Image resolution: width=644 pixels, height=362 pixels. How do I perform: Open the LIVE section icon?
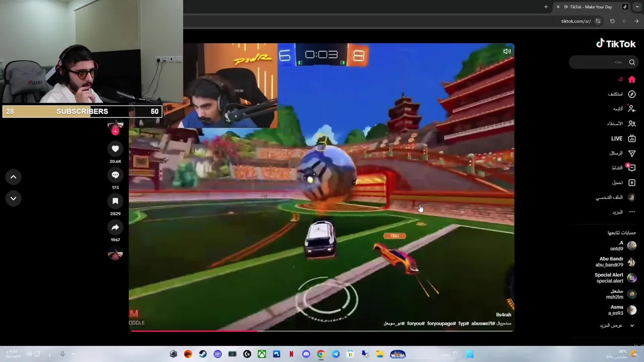click(x=632, y=138)
